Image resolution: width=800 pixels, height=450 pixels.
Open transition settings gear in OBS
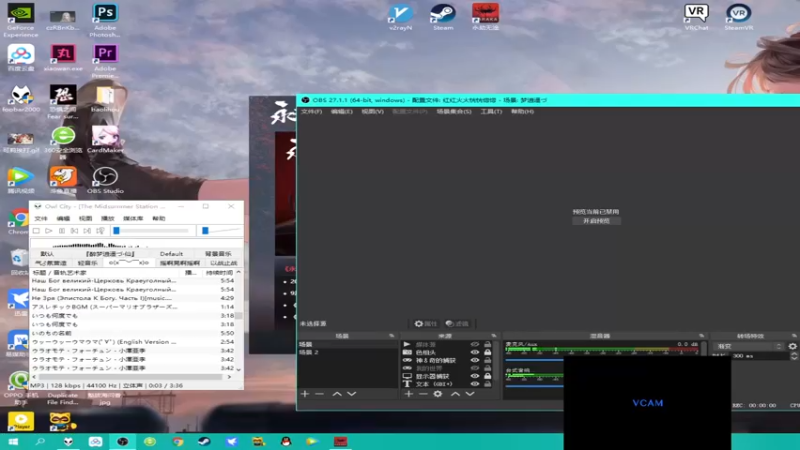(x=792, y=346)
